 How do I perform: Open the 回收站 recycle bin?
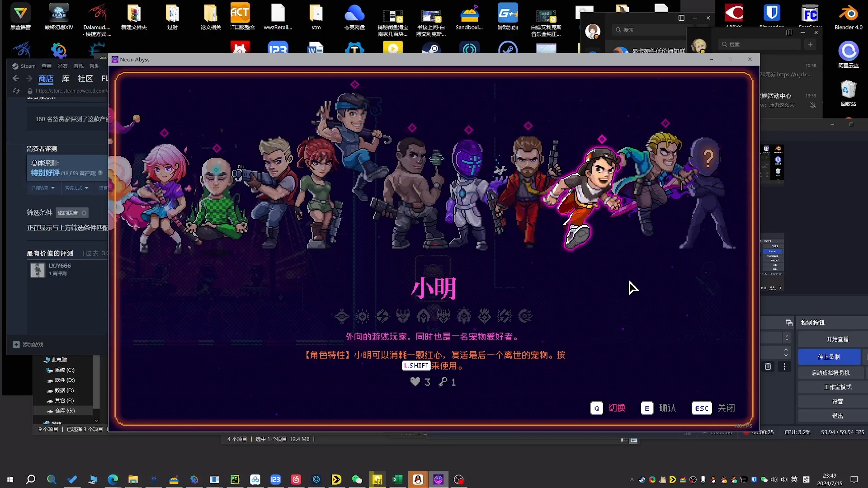point(849,94)
